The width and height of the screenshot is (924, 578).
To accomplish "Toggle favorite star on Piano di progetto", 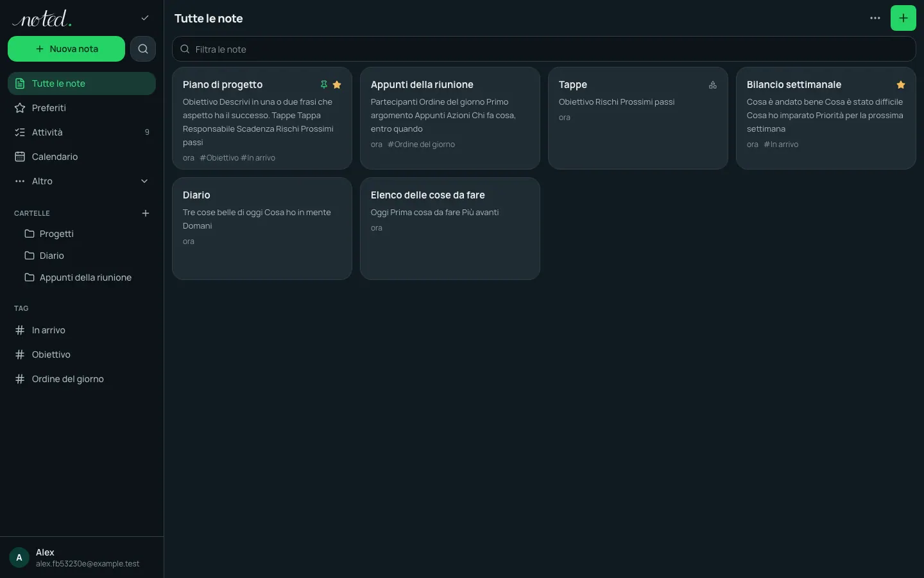I will tap(337, 85).
